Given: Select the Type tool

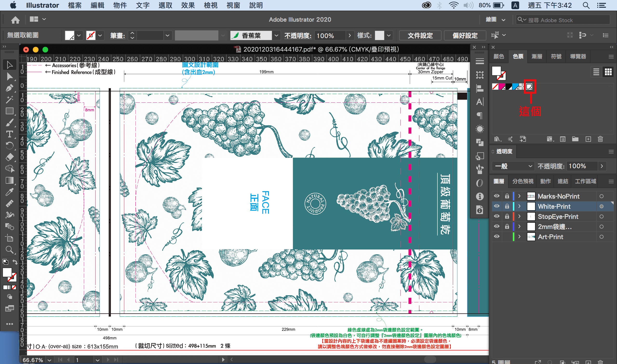Looking at the screenshot, I should tap(9, 134).
